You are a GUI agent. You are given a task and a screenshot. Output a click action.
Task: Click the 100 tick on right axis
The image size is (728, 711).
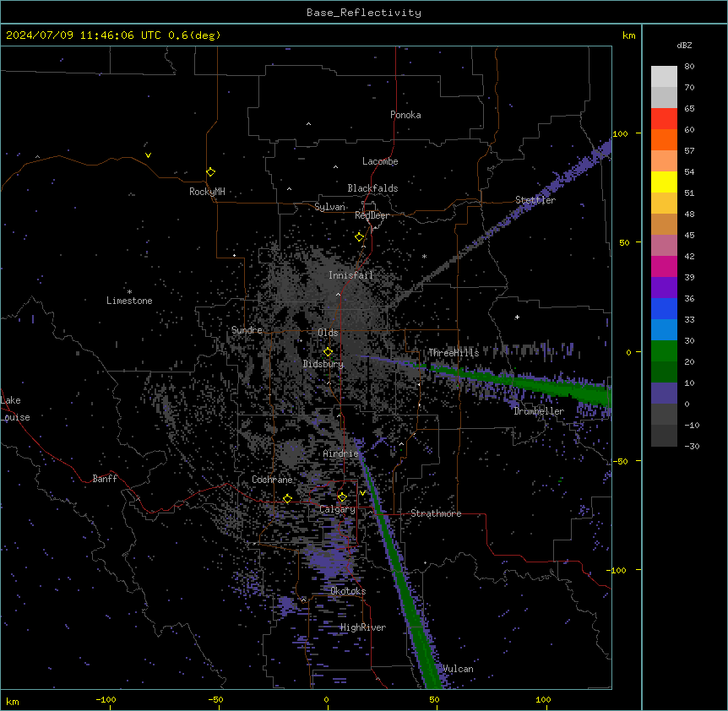point(620,133)
